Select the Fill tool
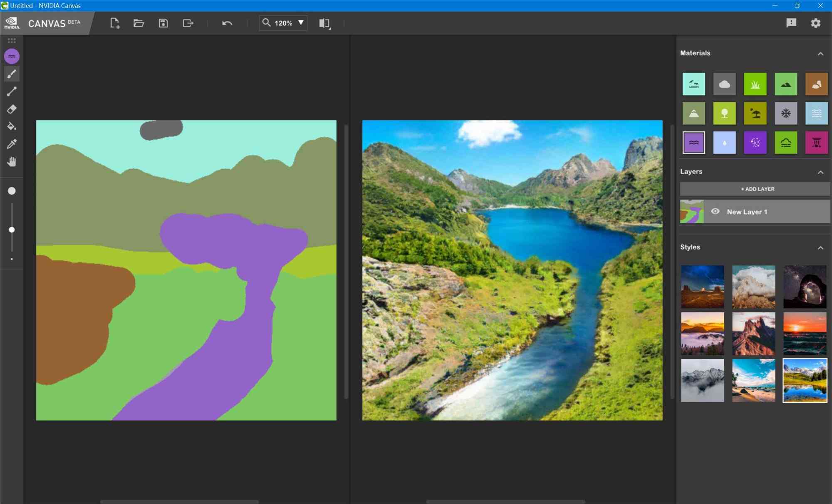 pos(11,126)
